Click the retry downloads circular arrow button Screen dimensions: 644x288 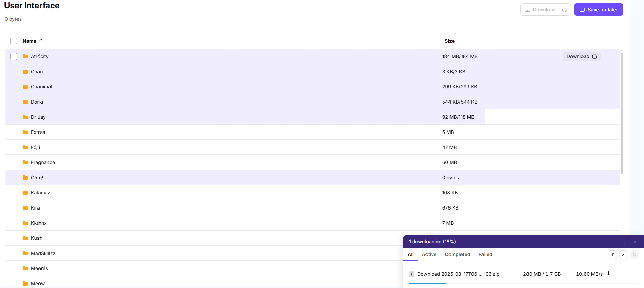(634, 255)
